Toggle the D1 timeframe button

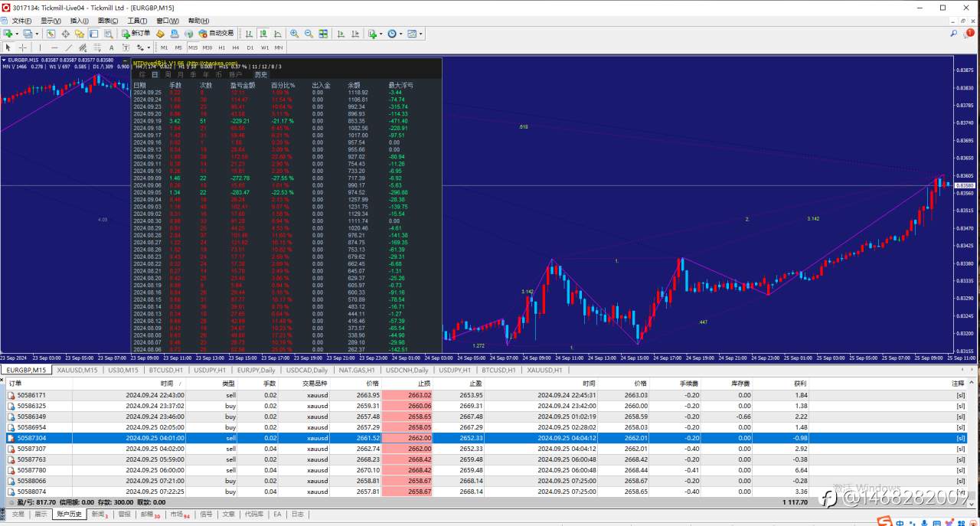250,47
